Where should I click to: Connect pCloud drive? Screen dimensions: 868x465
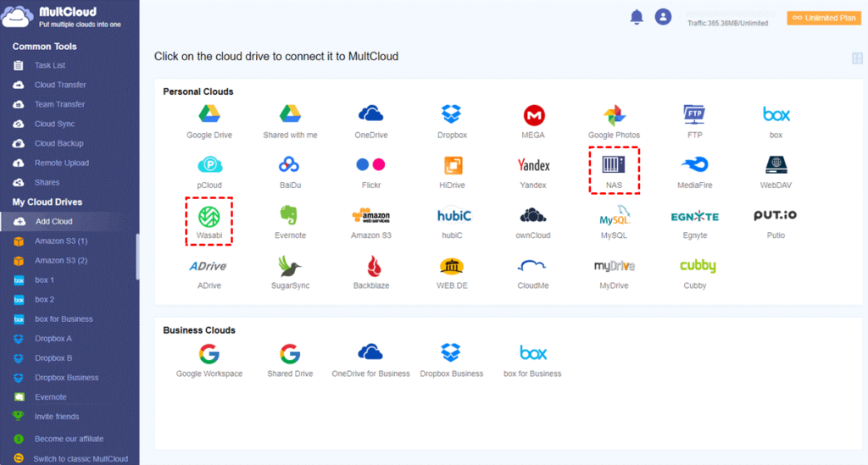click(x=209, y=172)
